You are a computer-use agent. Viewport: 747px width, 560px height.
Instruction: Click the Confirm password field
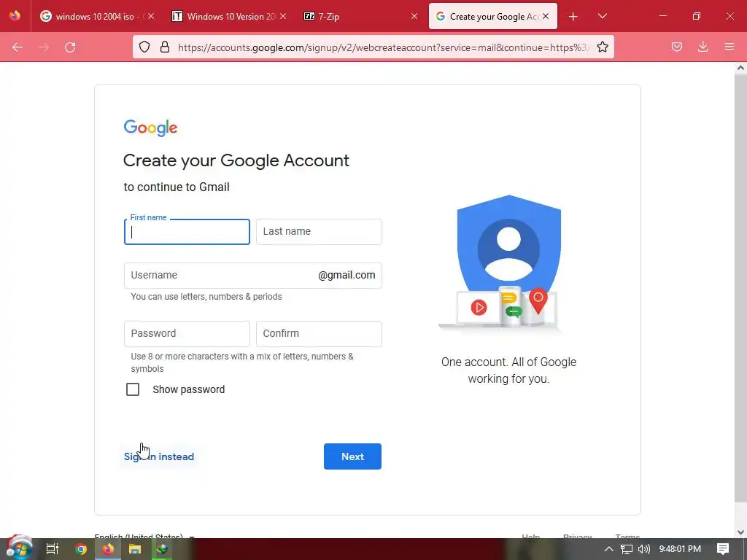(319, 334)
